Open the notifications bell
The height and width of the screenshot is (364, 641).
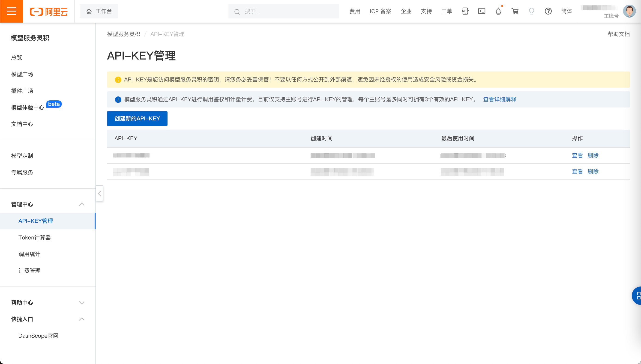point(498,11)
